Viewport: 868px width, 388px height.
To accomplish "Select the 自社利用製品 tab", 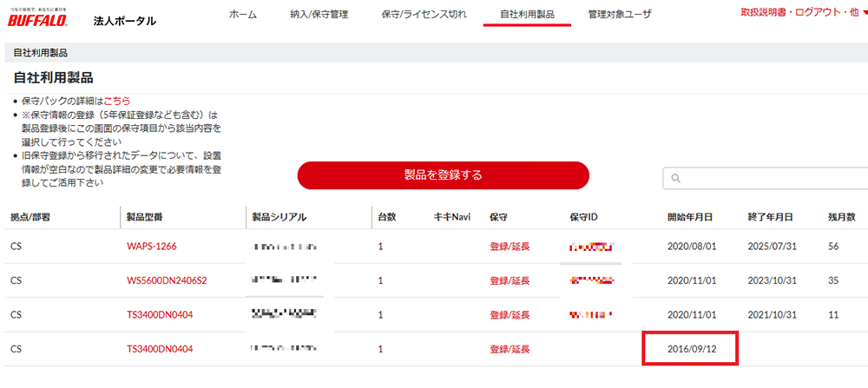I will (x=527, y=15).
